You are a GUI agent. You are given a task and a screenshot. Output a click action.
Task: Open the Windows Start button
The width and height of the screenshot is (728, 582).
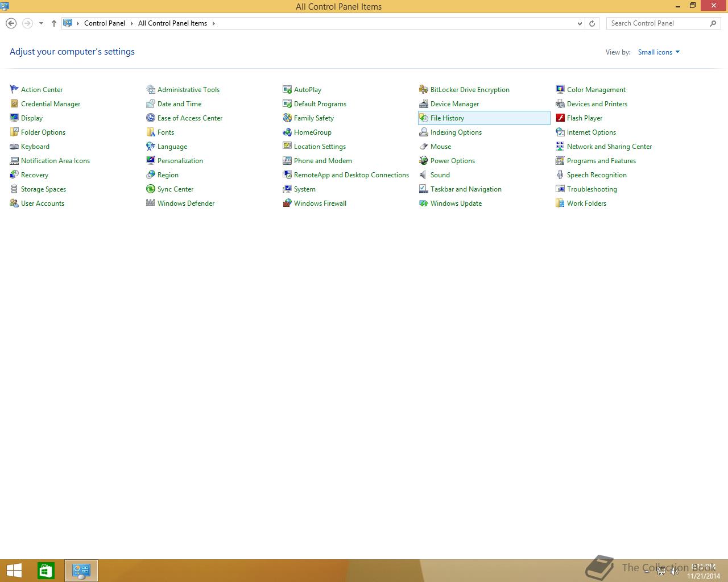(14, 571)
